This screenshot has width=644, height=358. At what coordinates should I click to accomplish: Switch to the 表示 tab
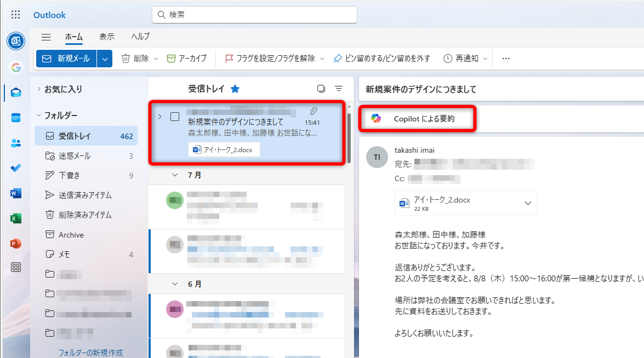107,37
